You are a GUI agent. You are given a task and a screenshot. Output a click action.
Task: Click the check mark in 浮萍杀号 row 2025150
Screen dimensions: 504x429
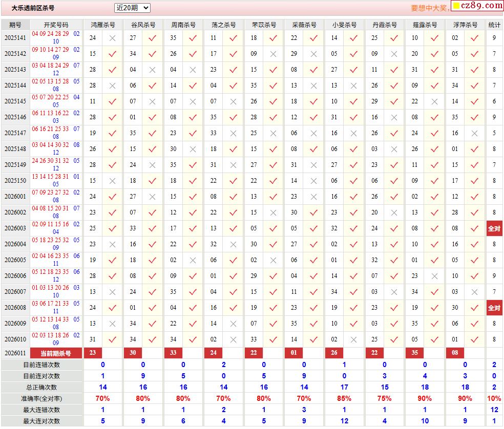tap(474, 181)
